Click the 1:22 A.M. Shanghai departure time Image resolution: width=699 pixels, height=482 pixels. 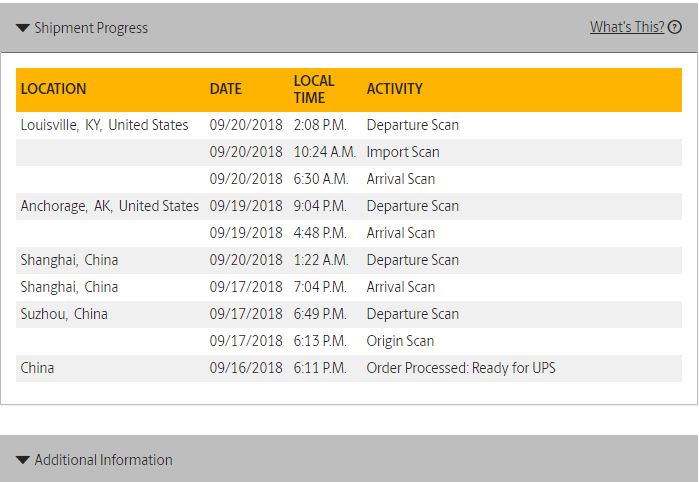321,260
